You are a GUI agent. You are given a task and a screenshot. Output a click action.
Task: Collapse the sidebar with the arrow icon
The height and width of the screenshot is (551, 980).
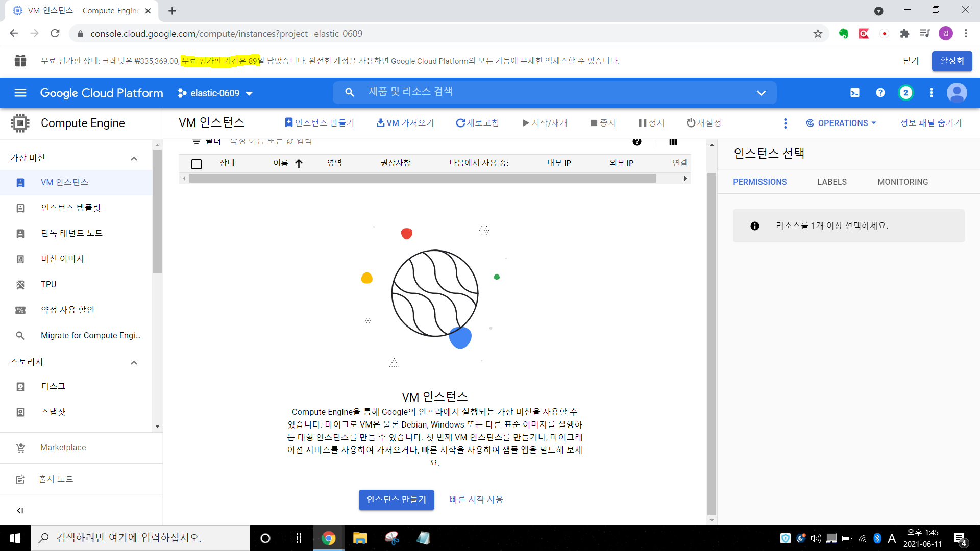(x=20, y=510)
